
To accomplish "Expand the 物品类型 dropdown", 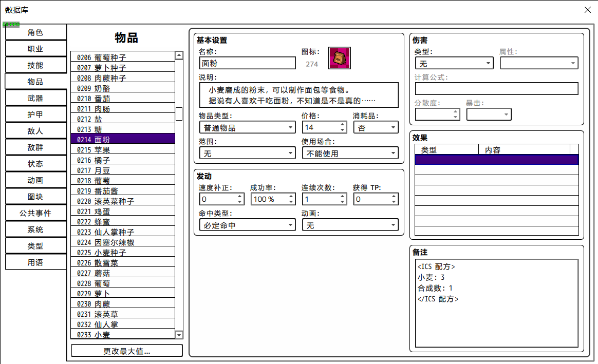I will click(248, 127).
